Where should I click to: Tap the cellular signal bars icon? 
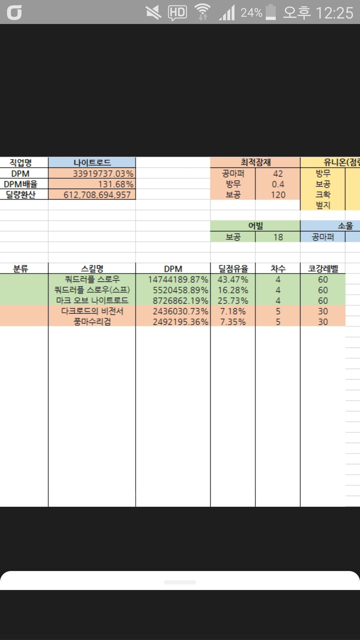[227, 13]
